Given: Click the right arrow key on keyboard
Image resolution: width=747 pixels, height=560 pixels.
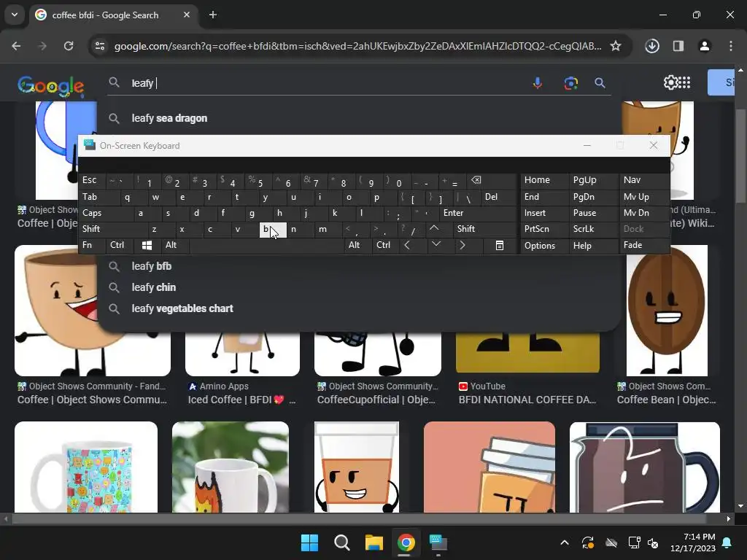Looking at the screenshot, I should coord(462,245).
